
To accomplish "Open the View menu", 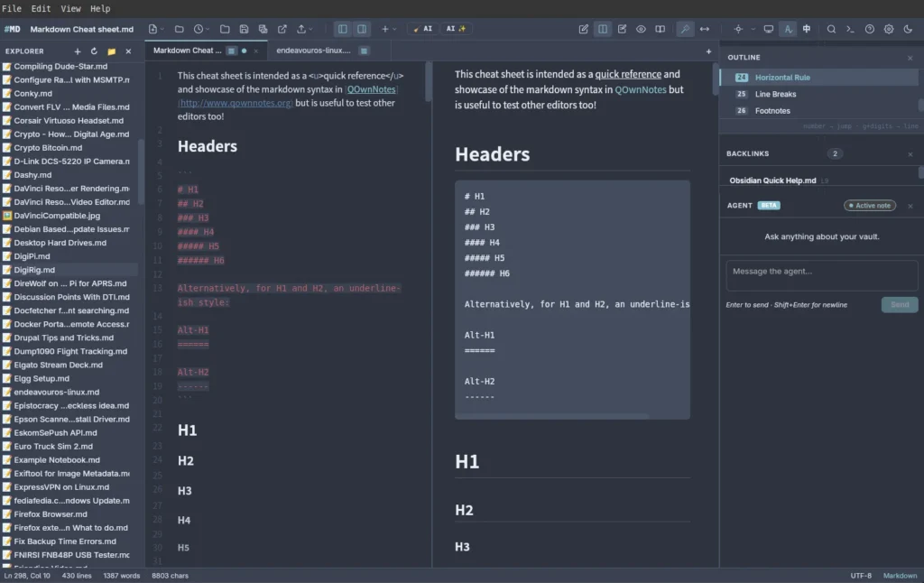I will 70,8.
